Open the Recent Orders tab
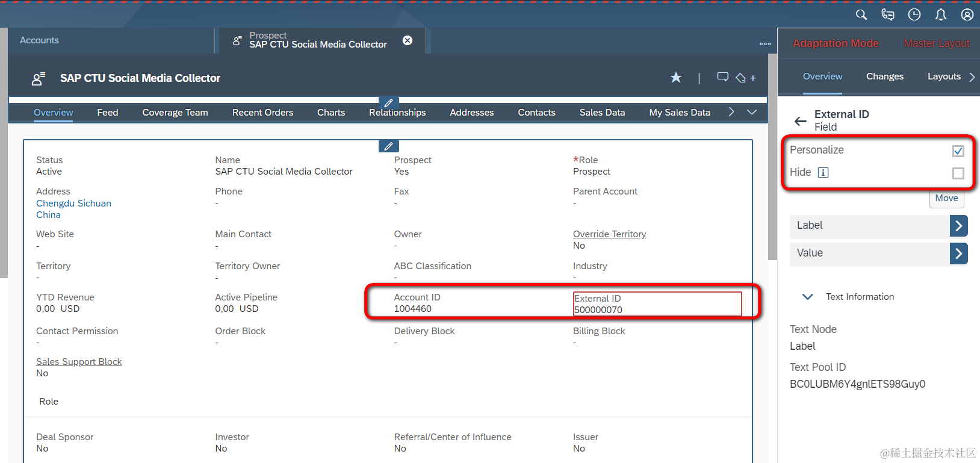The image size is (980, 463). coord(262,113)
